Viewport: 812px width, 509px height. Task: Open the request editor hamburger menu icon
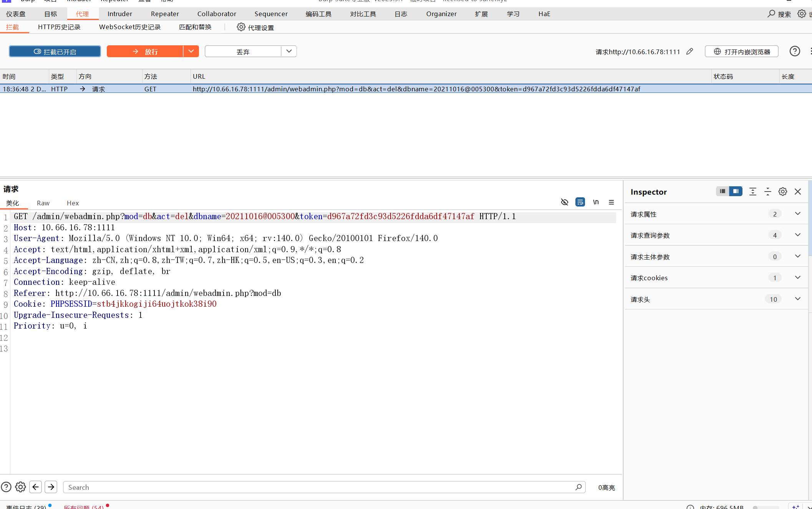tap(611, 202)
